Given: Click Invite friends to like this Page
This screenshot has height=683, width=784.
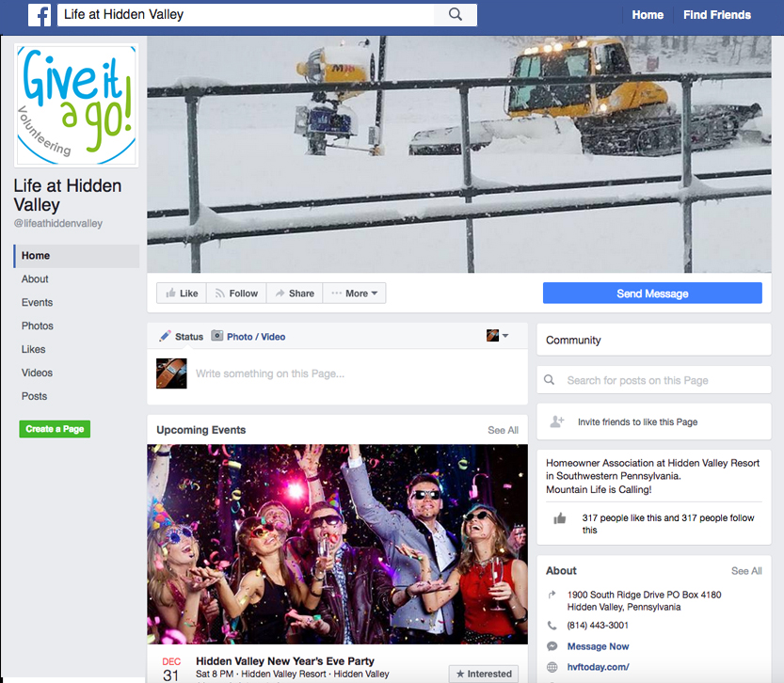Looking at the screenshot, I should (x=637, y=422).
